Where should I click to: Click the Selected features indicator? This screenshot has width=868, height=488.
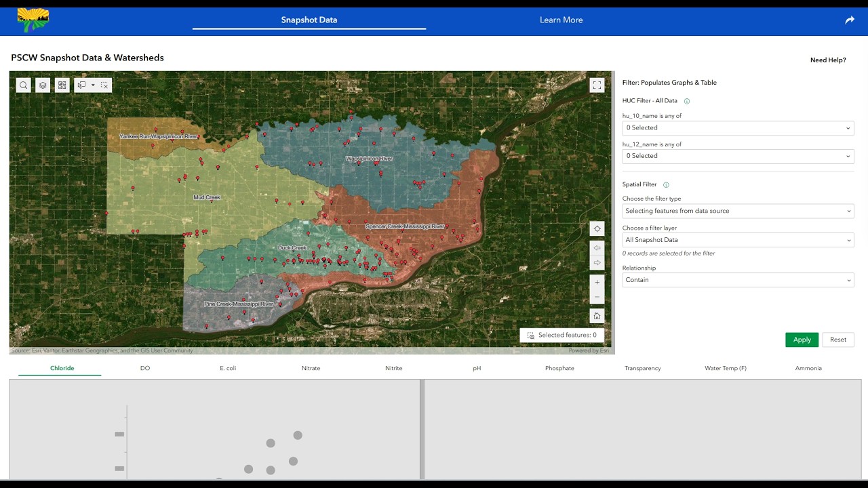[561, 335]
